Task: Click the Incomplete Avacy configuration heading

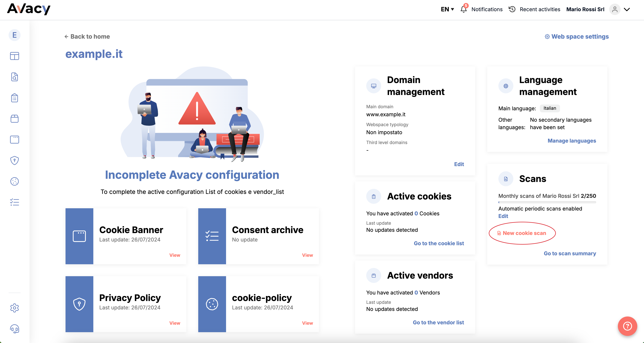Action: click(192, 175)
